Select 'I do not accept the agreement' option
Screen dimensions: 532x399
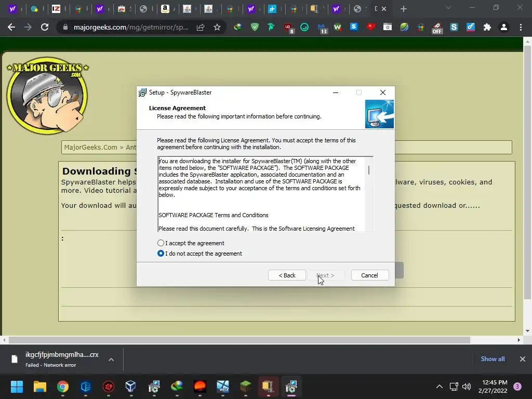tap(161, 254)
